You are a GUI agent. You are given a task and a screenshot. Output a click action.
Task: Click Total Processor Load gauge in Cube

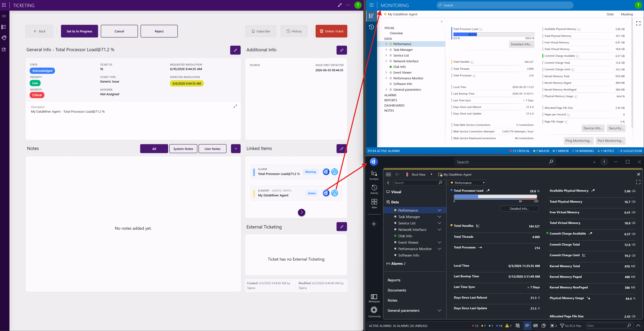point(495,197)
